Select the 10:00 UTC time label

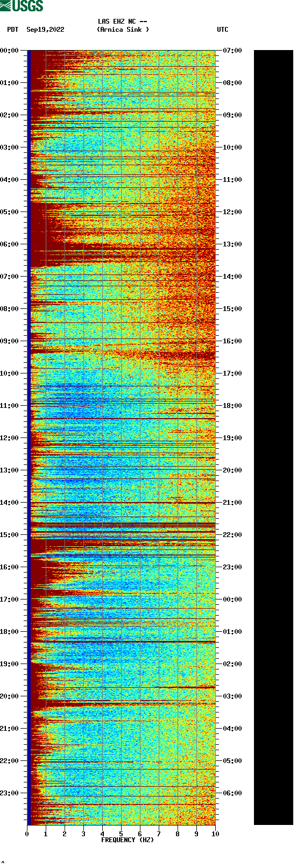(x=232, y=147)
